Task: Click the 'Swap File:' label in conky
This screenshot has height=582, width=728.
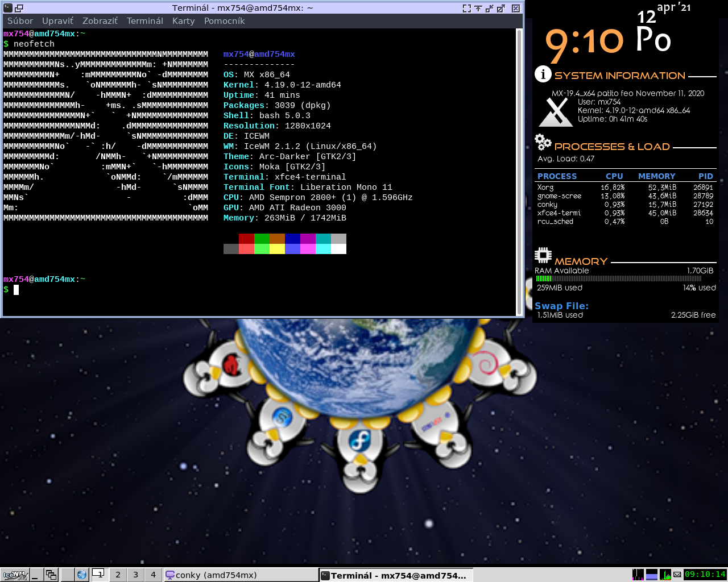Action: coord(561,306)
